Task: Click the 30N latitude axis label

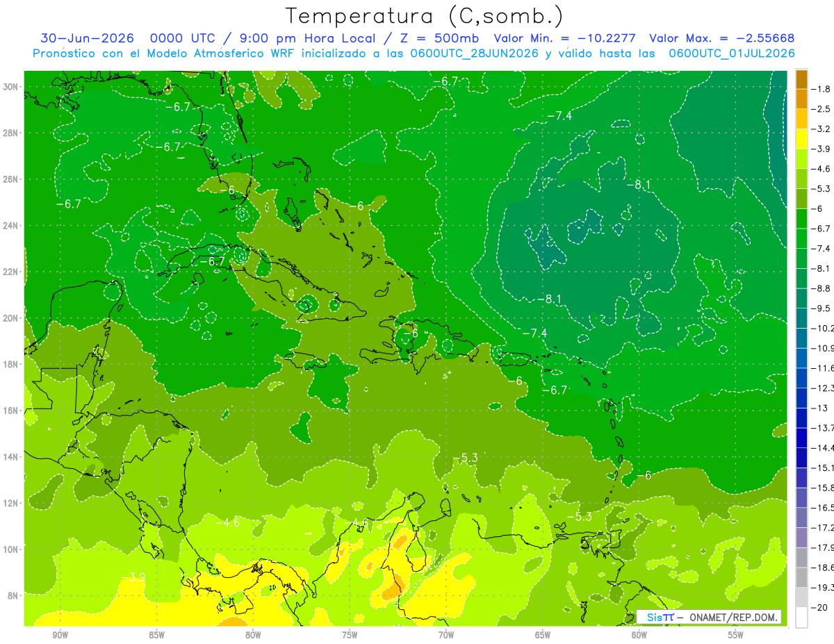Action: (x=12, y=87)
